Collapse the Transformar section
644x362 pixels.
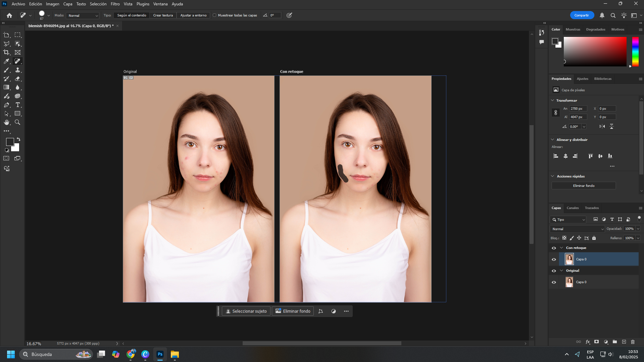point(552,100)
